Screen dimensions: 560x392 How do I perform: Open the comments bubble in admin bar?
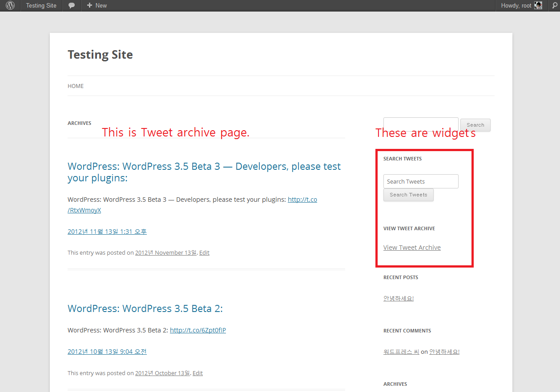(72, 6)
